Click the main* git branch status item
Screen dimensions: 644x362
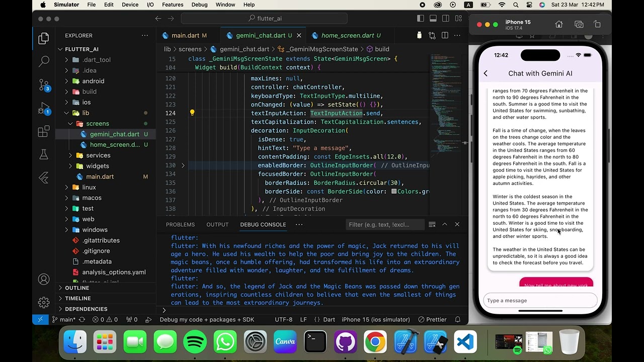(63, 319)
